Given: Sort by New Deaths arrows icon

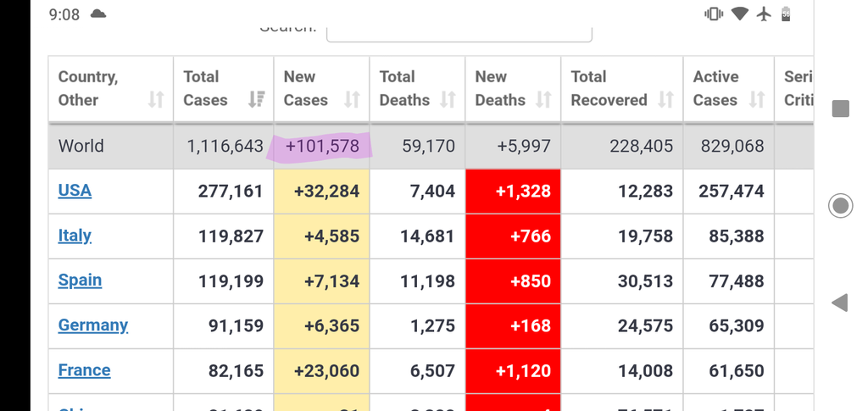Looking at the screenshot, I should [x=543, y=99].
